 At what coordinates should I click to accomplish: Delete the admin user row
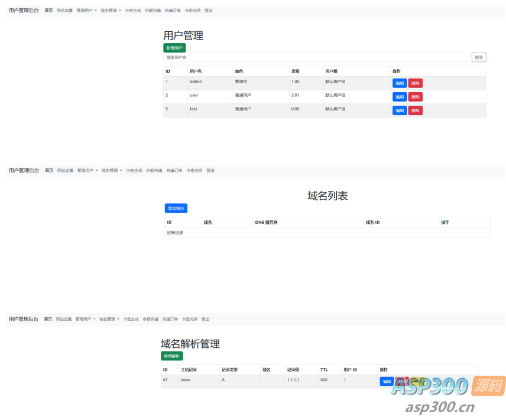415,83
